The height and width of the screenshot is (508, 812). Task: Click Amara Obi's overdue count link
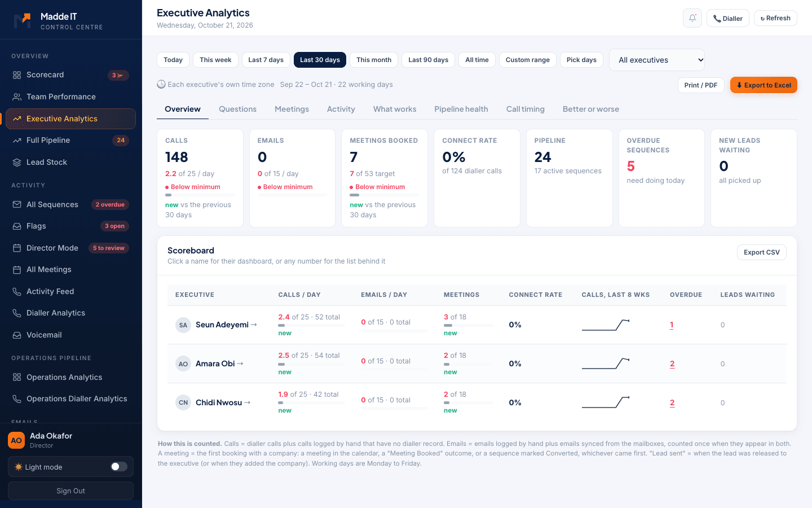(672, 364)
